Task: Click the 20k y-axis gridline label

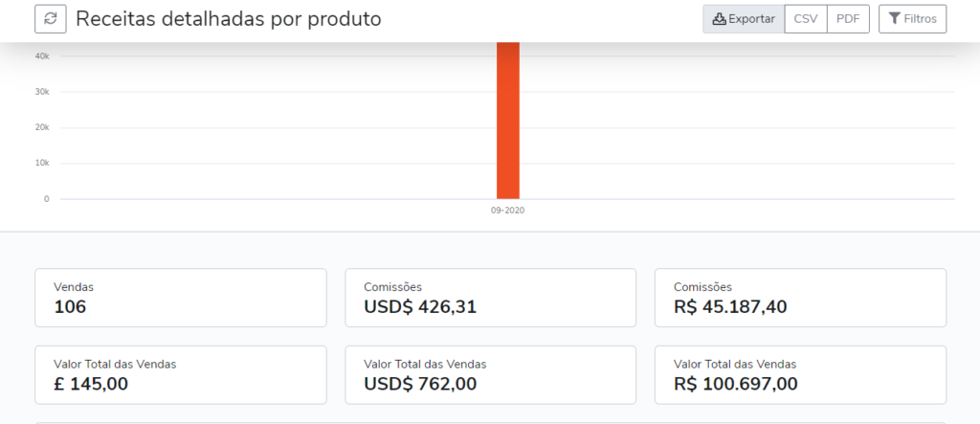Action: coord(42,127)
